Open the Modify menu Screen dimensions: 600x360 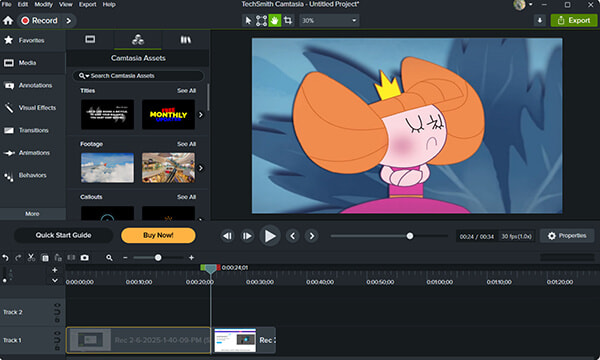[x=43, y=4]
